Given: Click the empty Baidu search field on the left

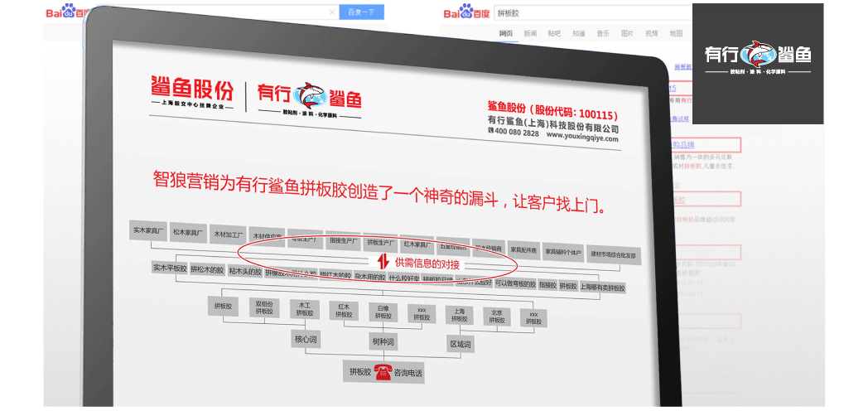Looking at the screenshot, I should coord(217,12).
